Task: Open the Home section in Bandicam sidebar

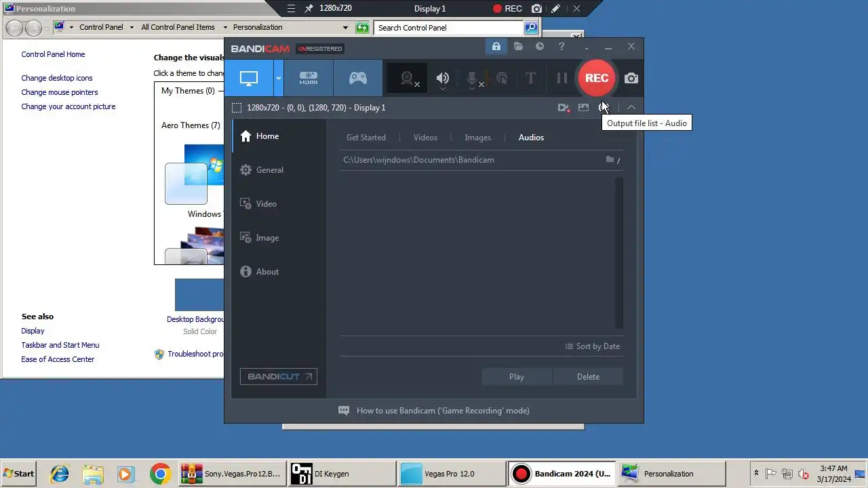Action: [x=279, y=136]
